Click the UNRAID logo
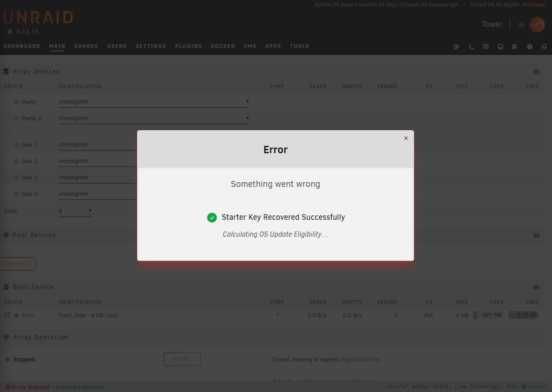This screenshot has height=392, width=552. (x=38, y=18)
